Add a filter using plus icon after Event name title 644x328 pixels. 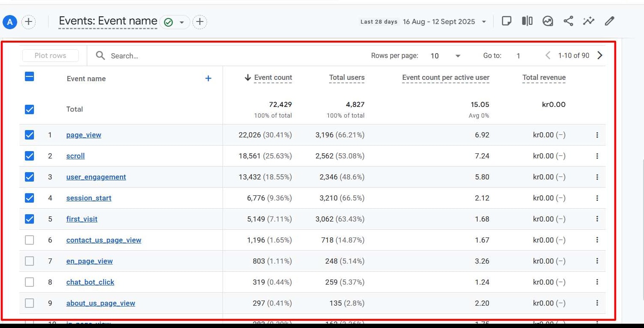200,21
